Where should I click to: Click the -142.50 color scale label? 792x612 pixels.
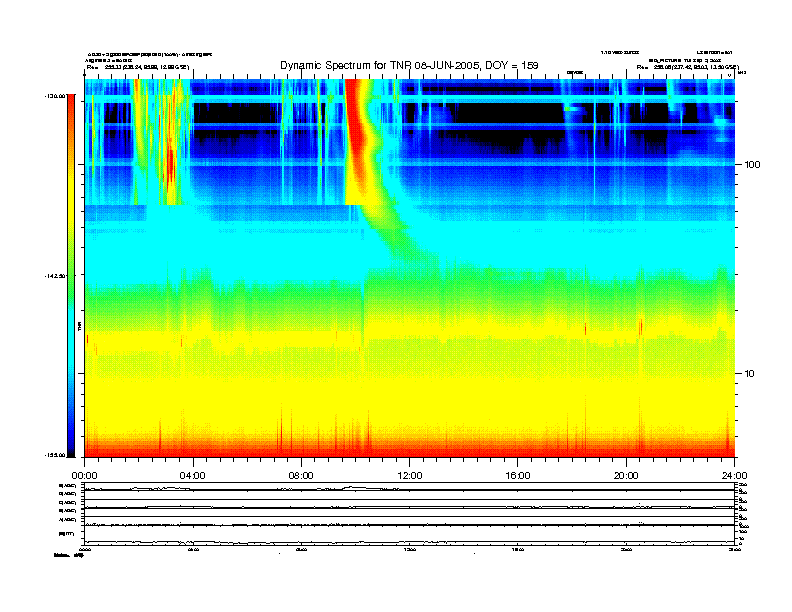pos(55,276)
